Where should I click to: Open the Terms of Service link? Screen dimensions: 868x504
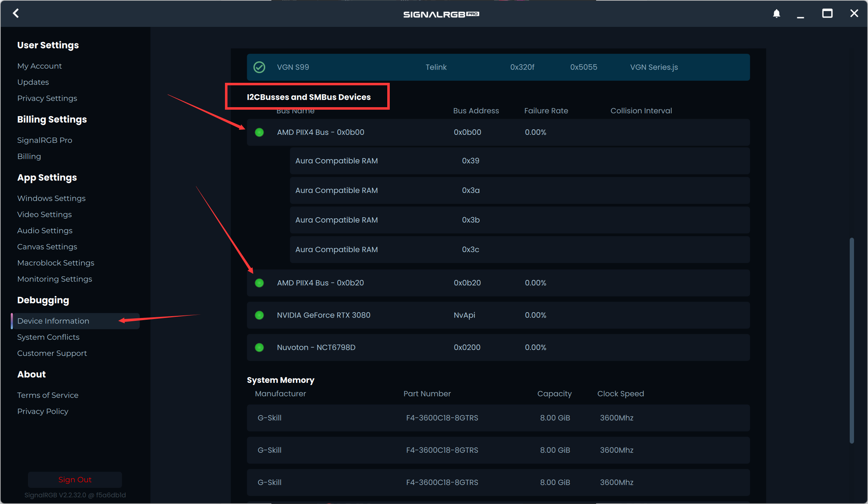[48, 395]
